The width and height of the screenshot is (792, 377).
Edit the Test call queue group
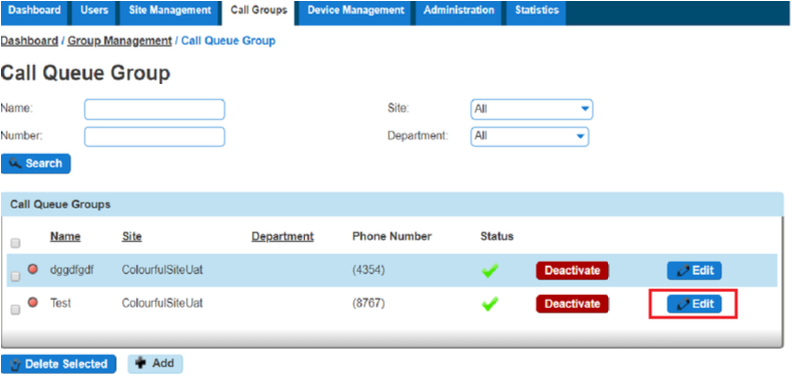click(x=695, y=304)
